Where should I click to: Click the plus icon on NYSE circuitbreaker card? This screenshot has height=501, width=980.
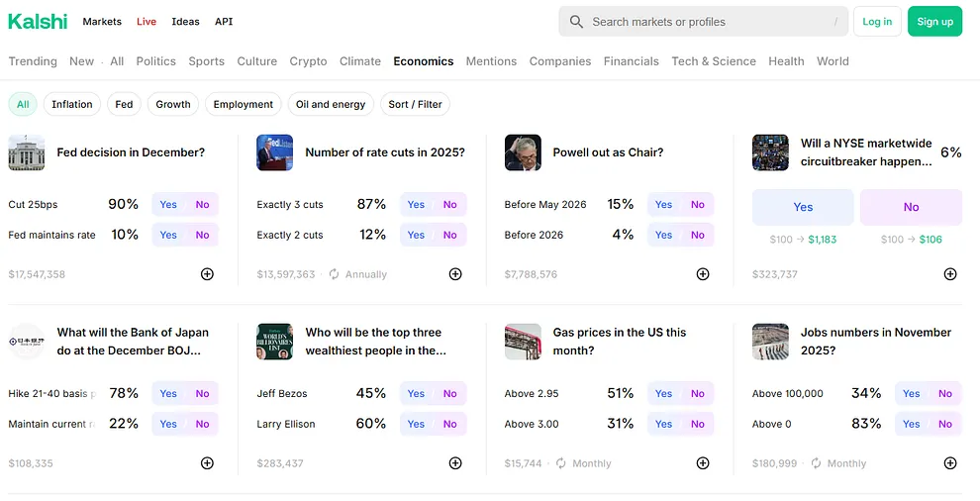pyautogui.click(x=950, y=274)
